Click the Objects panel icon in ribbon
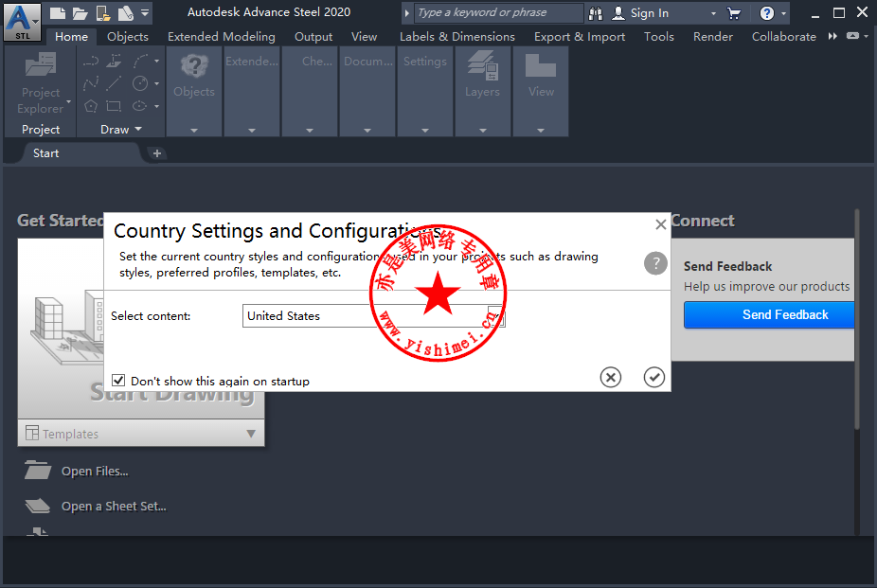Image resolution: width=877 pixels, height=588 pixels. pyautogui.click(x=194, y=66)
